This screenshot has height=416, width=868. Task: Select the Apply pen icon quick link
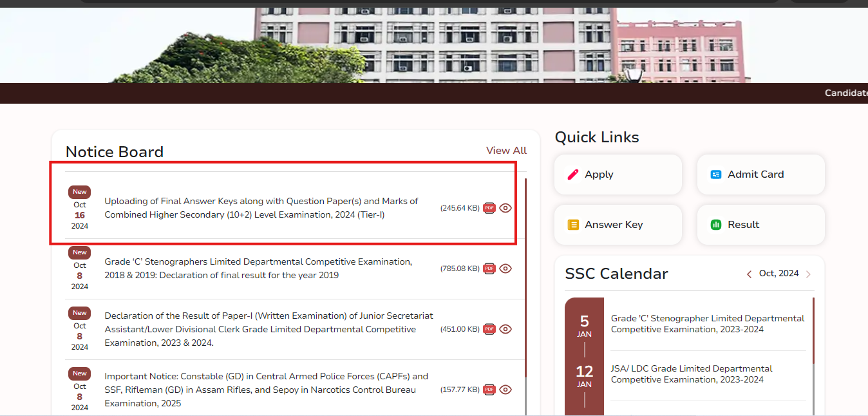(x=573, y=174)
